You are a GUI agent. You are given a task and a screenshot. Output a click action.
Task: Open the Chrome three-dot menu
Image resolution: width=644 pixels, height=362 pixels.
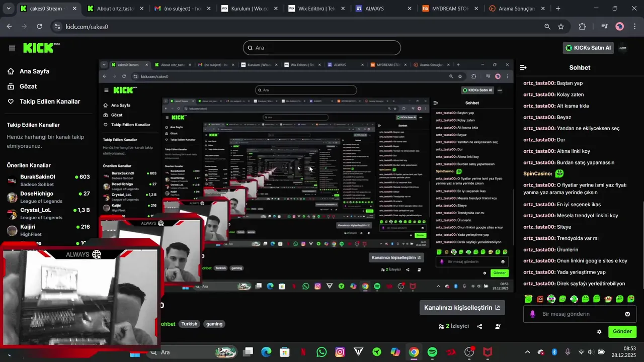[634, 27]
